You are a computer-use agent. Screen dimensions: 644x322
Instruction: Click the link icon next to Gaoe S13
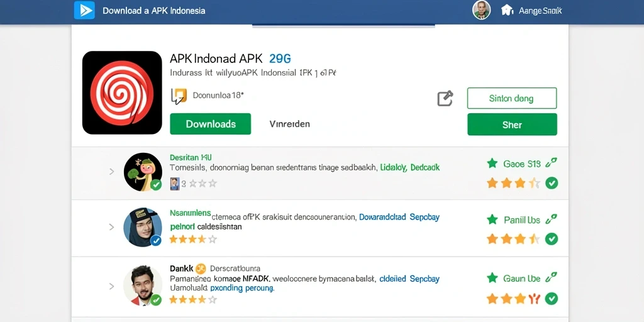551,164
